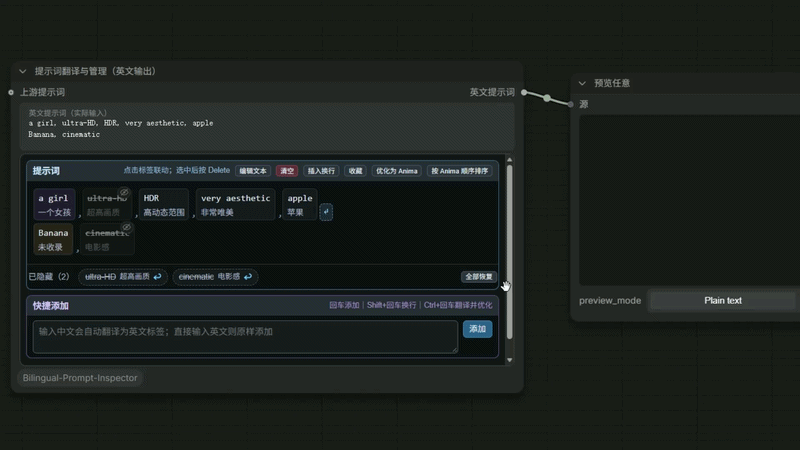Click the blue 添加 button

tap(478, 329)
